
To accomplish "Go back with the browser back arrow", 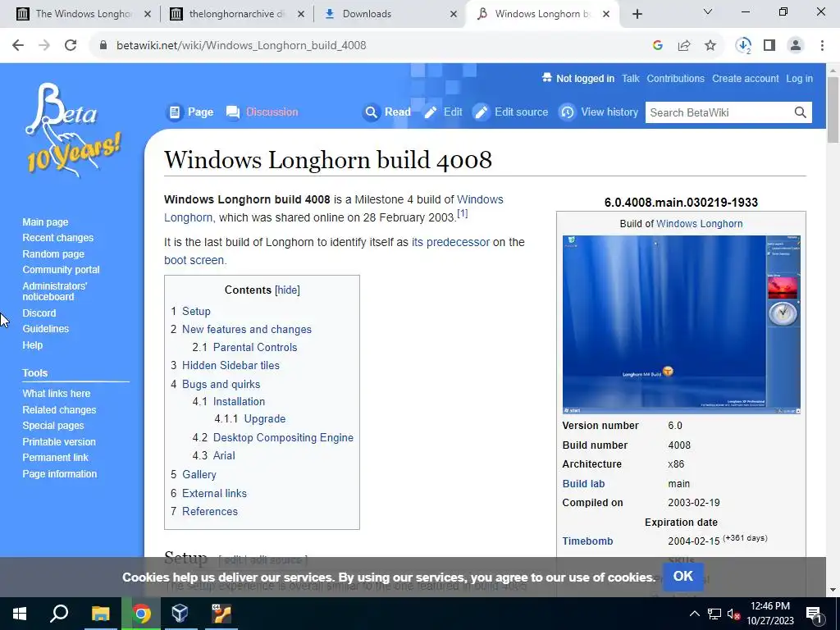I will [18, 46].
